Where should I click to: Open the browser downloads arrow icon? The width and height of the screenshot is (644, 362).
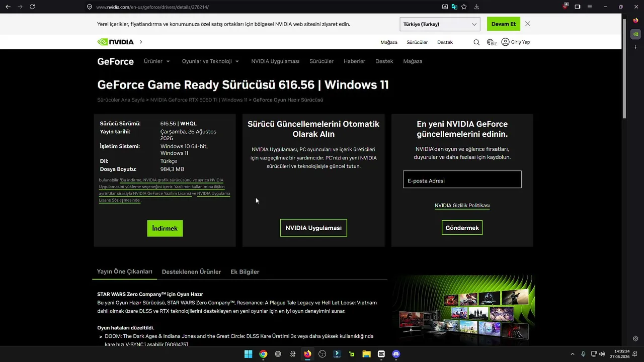[476, 7]
